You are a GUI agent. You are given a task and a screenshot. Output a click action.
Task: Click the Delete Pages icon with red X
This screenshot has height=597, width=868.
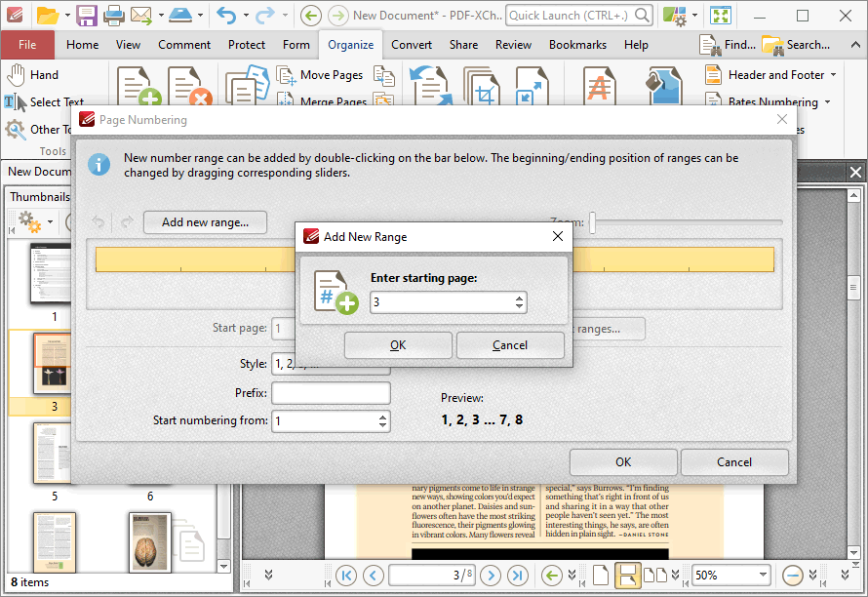click(190, 86)
